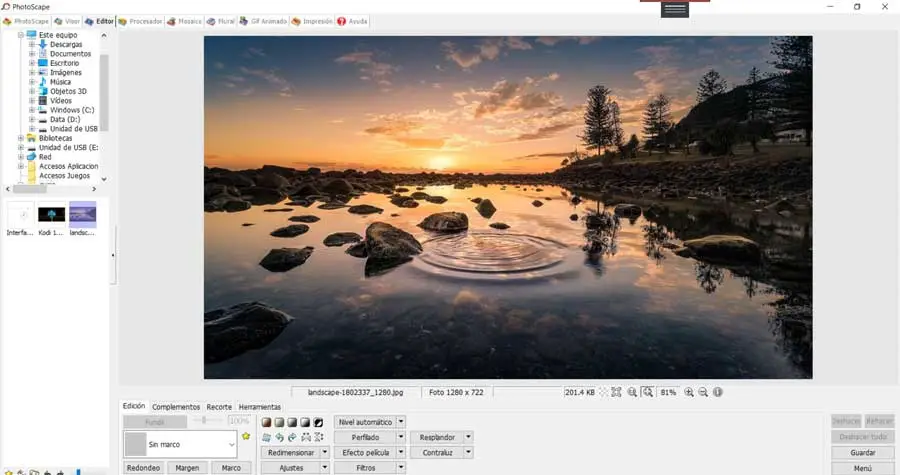Open the Gif Animado tab
The height and width of the screenshot is (475, 900).
263,21
